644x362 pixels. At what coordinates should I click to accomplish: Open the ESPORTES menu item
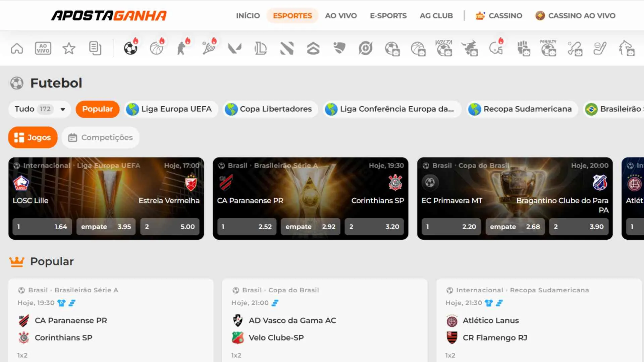(292, 15)
